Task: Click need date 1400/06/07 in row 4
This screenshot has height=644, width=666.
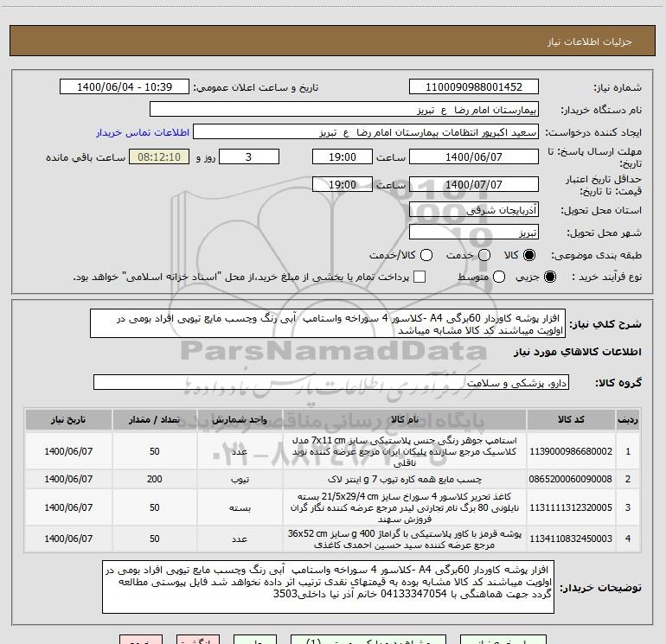Action: click(68, 539)
